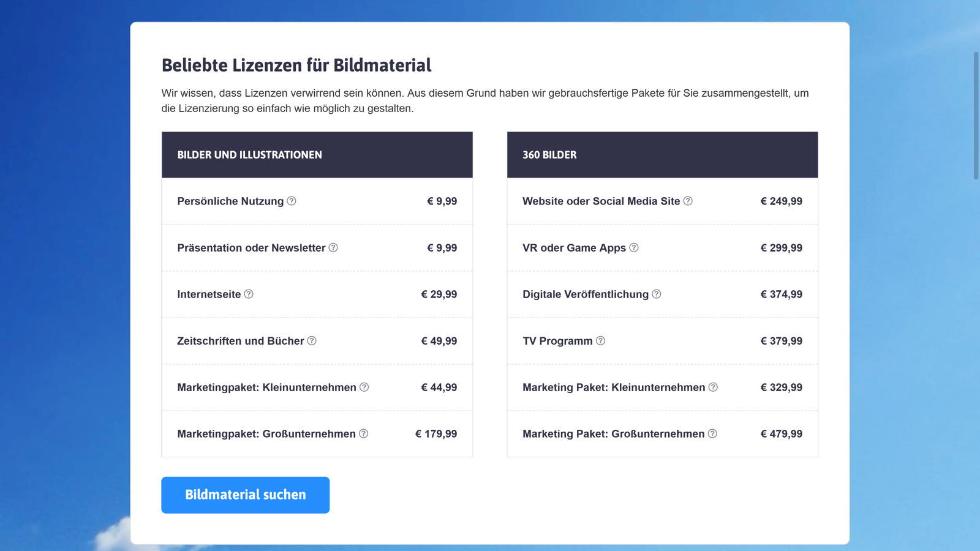
Task: Show help for Marketing Paket: Großunternehmen
Action: pos(712,433)
